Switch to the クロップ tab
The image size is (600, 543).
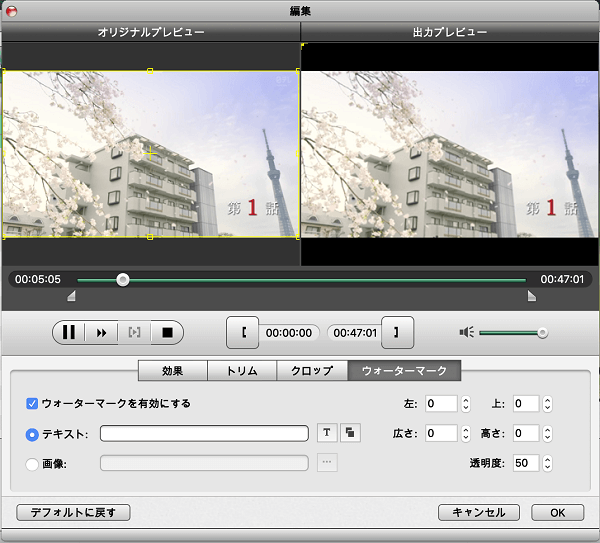point(312,370)
